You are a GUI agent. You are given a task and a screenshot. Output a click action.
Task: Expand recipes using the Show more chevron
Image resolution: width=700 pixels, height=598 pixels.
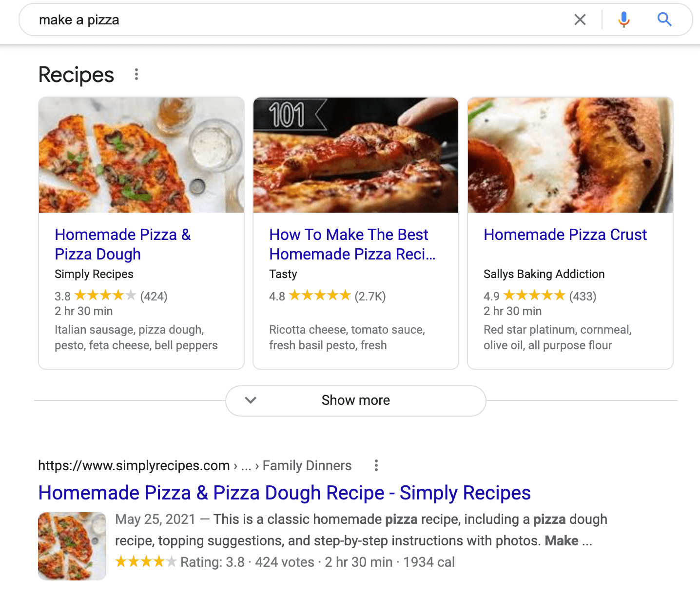coord(251,400)
